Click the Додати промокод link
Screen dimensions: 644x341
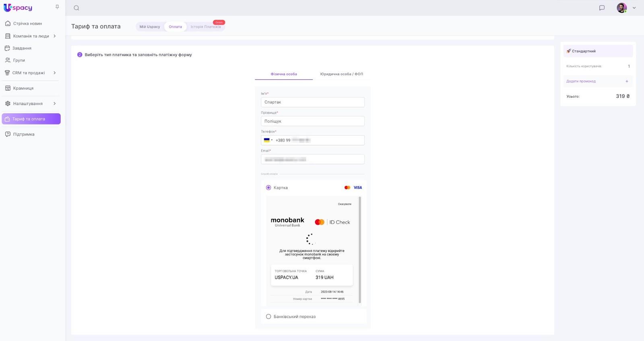(x=581, y=81)
